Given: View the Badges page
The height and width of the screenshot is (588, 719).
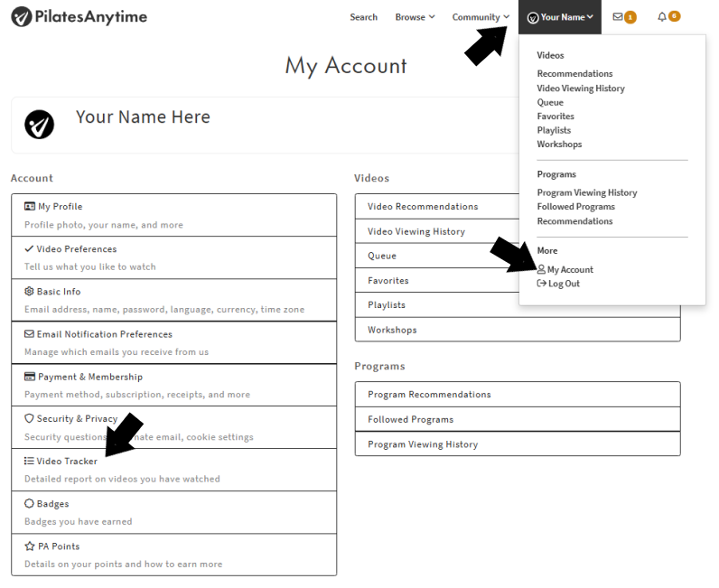Looking at the screenshot, I should 173,512.
